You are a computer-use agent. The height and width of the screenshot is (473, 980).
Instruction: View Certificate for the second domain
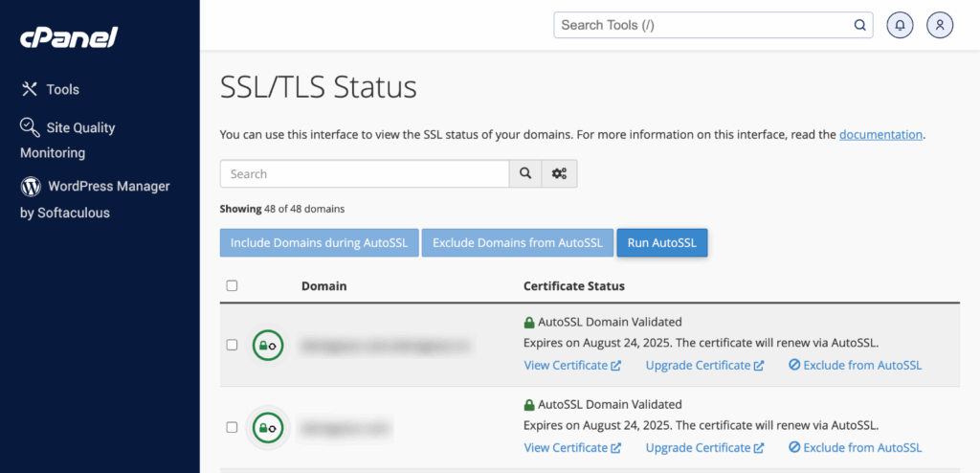pyautogui.click(x=572, y=448)
